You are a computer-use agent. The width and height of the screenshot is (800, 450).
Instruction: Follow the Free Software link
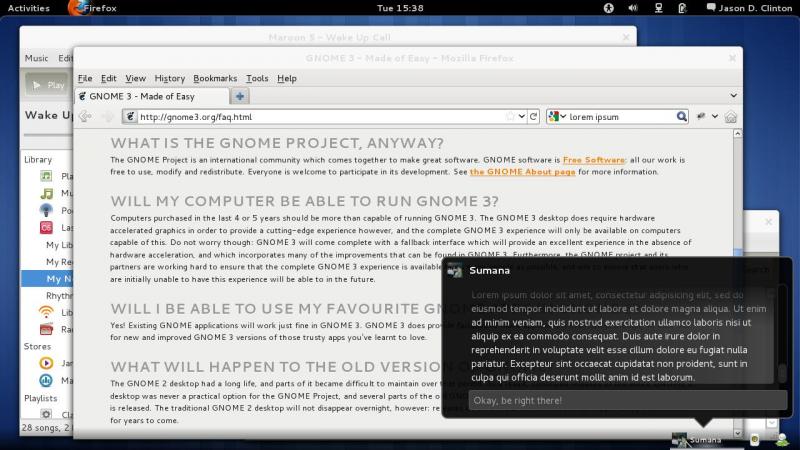point(593,160)
